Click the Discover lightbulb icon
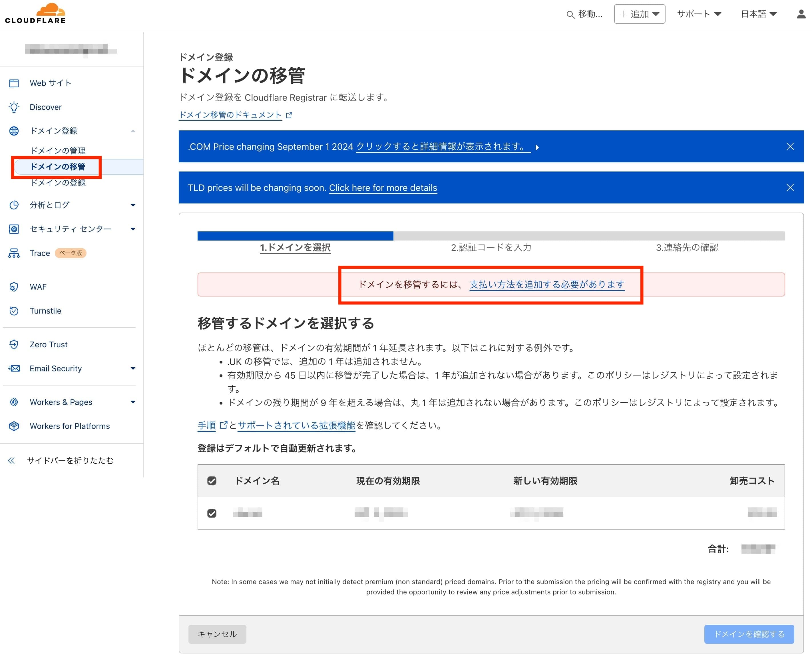Image resolution: width=812 pixels, height=662 pixels. (14, 107)
